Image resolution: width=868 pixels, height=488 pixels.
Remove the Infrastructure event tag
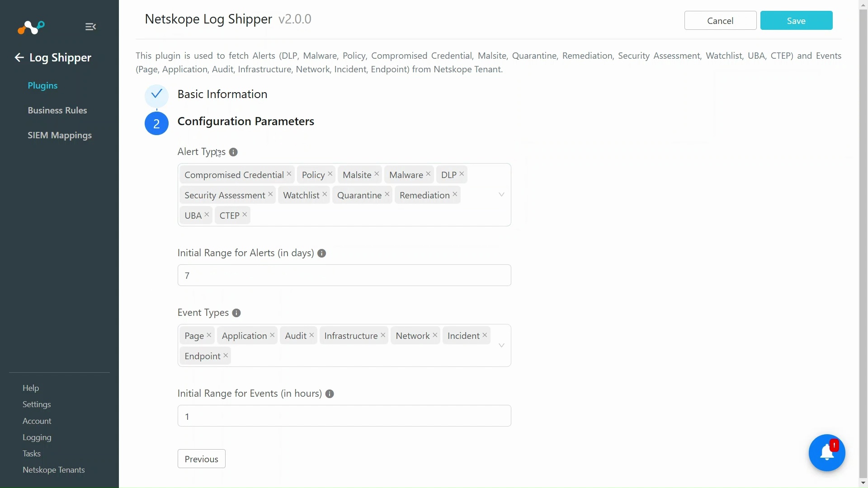383,335
